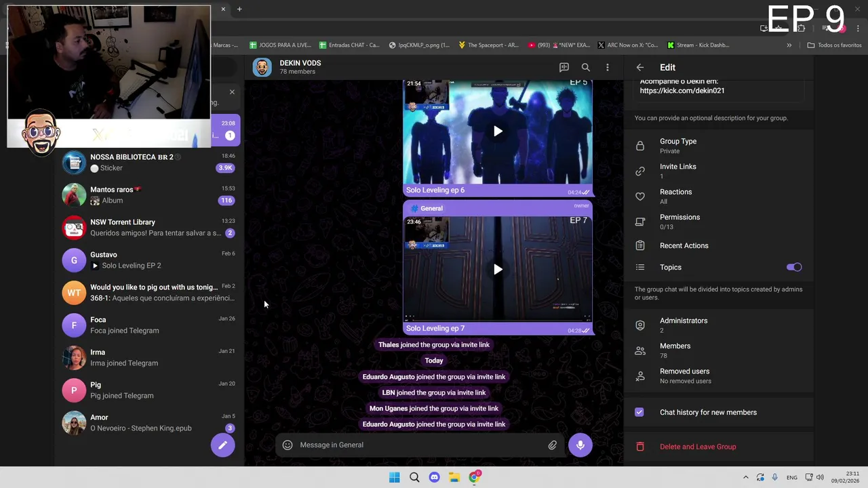Viewport: 868px width, 488px height.
Task: Click the emoji icon in message box
Action: [288, 445]
